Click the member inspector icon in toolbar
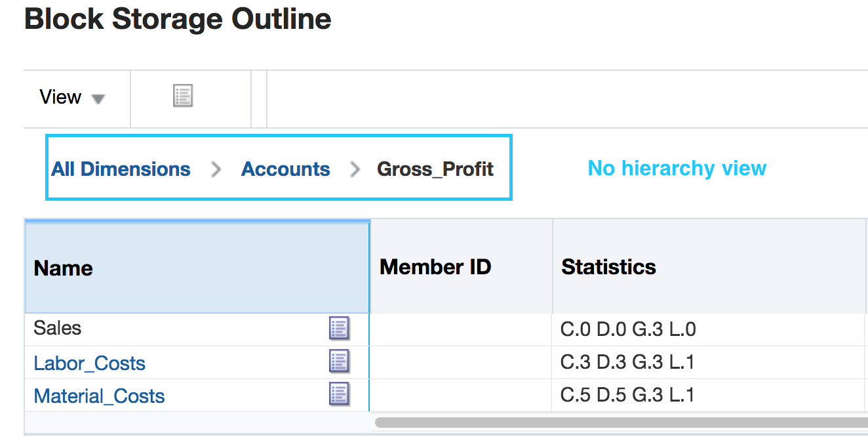Viewport: 868px width, 437px height. tap(183, 96)
